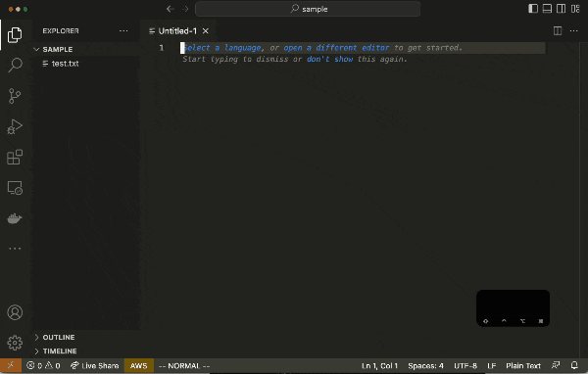The width and height of the screenshot is (588, 374).
Task: Go back with the navigation arrow
Action: coord(171,9)
